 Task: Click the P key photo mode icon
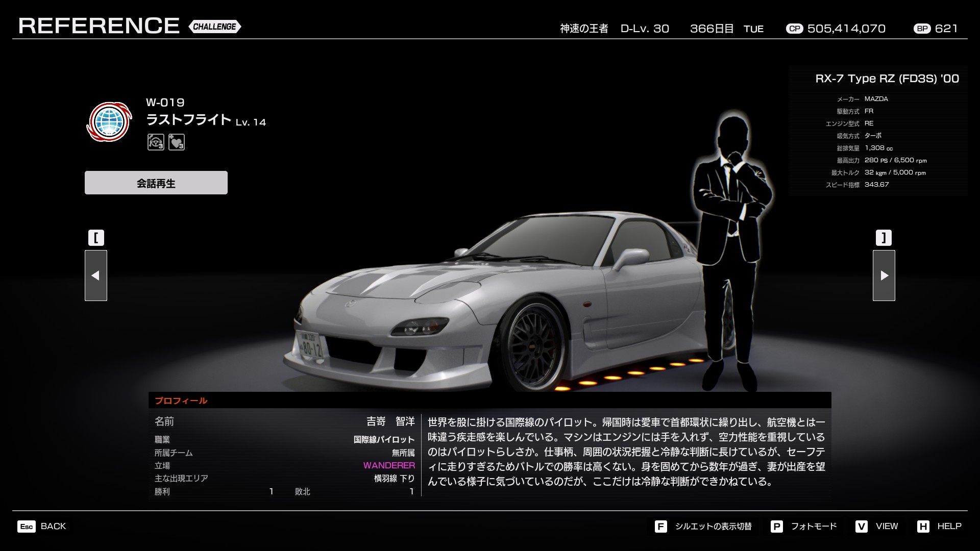776,527
